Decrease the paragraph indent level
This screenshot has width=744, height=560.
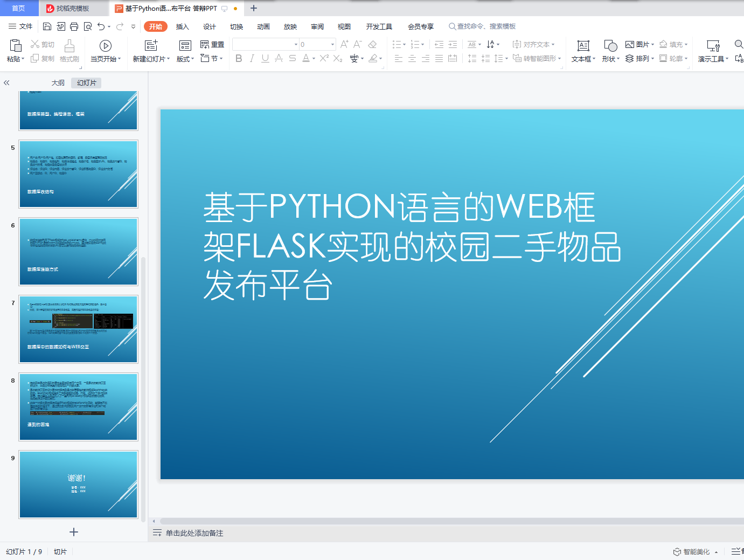pos(439,45)
